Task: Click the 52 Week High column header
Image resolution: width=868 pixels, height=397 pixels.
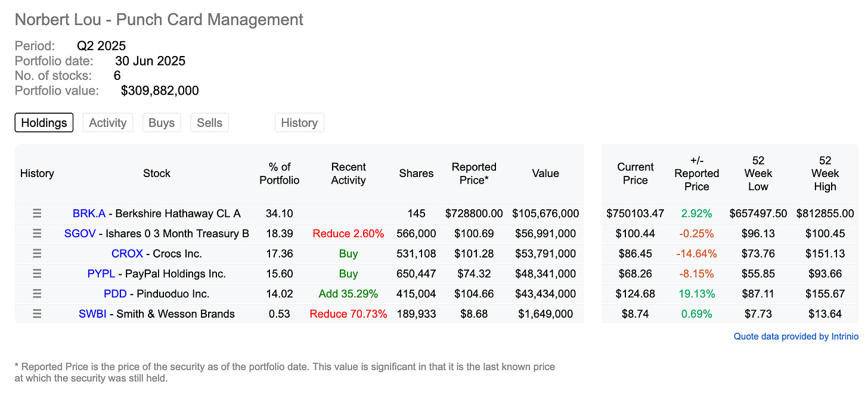Action: pyautogui.click(x=825, y=173)
